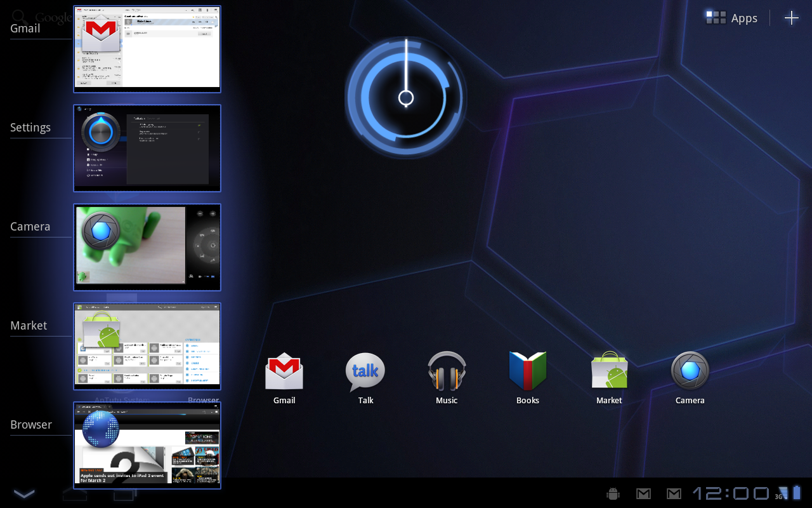Image resolution: width=812 pixels, height=508 pixels.
Task: Select the Camera label in recents list
Action: [x=30, y=227]
